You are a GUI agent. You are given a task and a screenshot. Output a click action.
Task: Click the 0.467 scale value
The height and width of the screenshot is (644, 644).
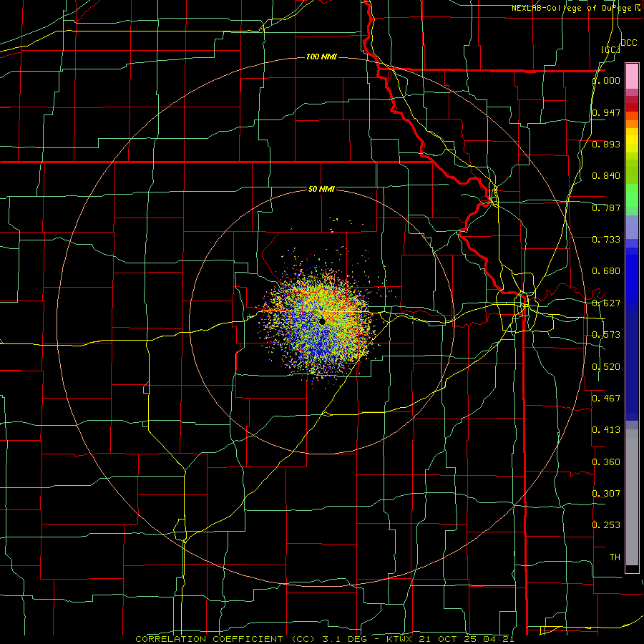coord(606,399)
